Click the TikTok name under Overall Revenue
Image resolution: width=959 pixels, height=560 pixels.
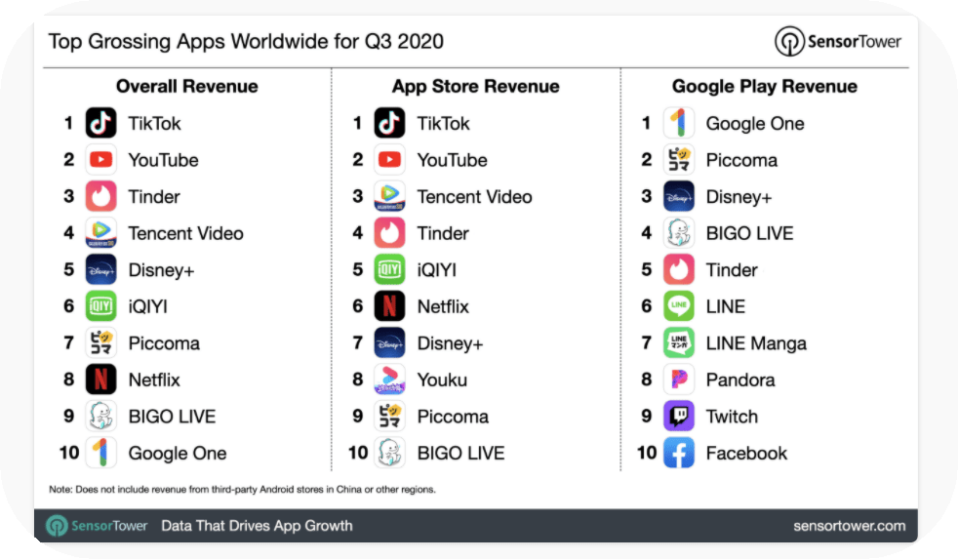155,124
